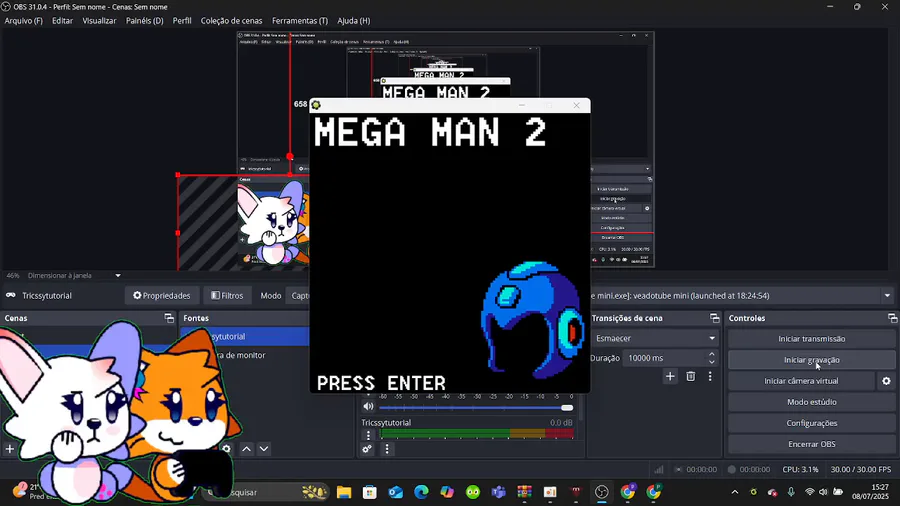Screen dimensions: 900x506
Task: Select Tricssytutorial source in Fontes list
Action: 246,337
